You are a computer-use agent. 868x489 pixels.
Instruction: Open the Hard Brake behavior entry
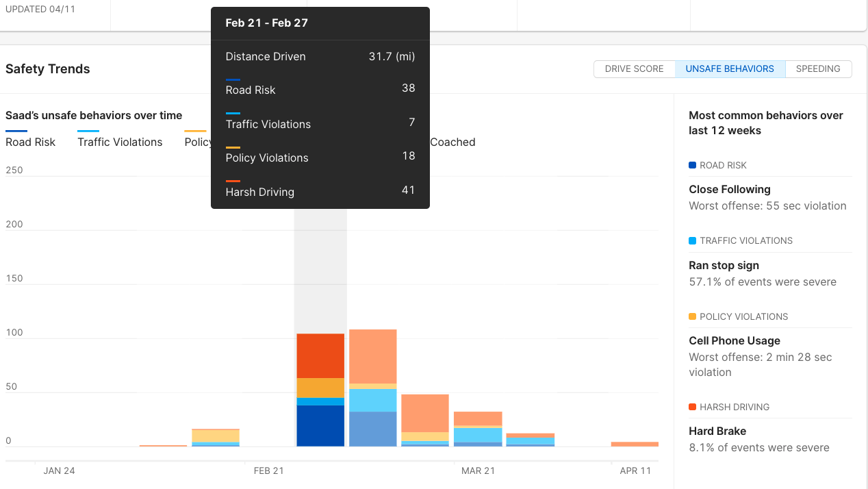coord(717,431)
